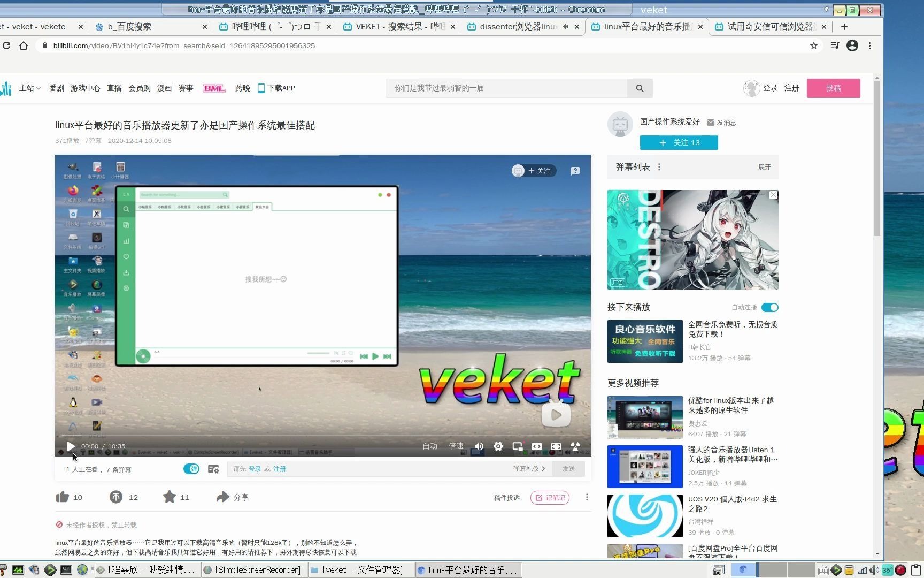Reload the page with the refresh icon
The height and width of the screenshot is (578, 924).
tap(6, 46)
